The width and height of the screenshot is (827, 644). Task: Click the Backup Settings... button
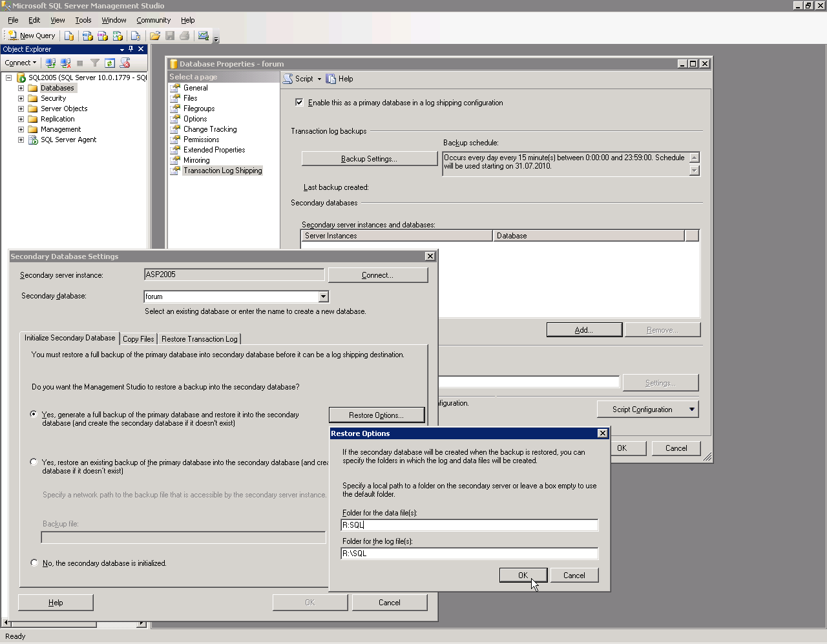pos(370,159)
